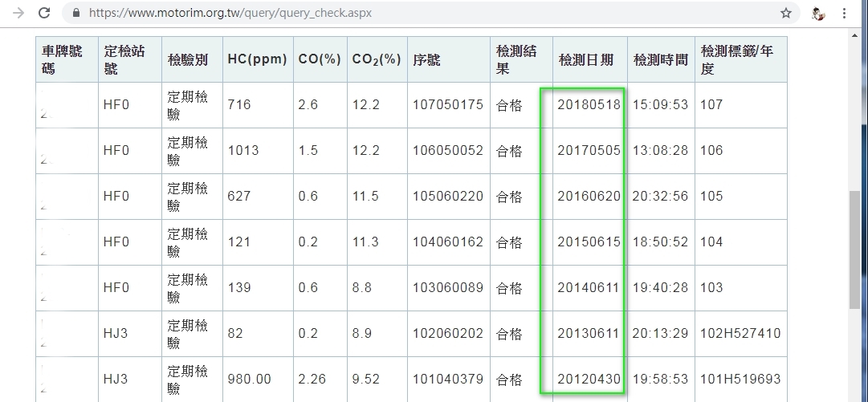Viewport: 868px width, 402px height.
Task: Click CO value 1.5
Action: point(308,150)
